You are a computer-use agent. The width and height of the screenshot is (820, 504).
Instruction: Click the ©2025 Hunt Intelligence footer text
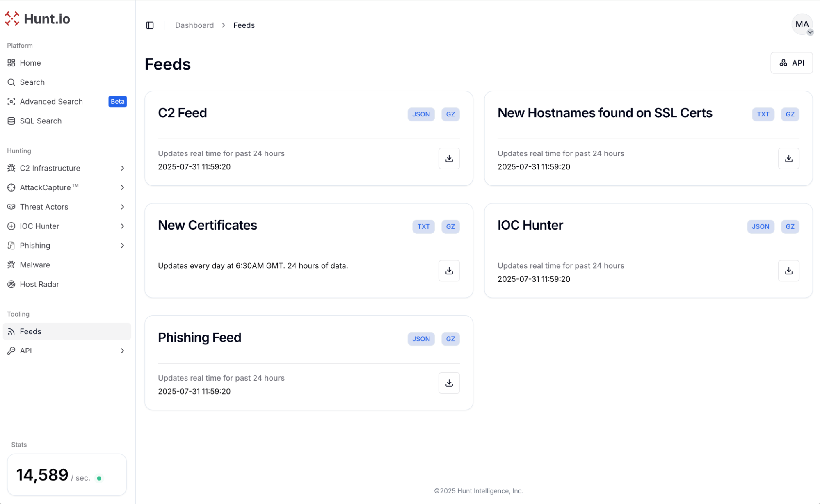pos(479,491)
